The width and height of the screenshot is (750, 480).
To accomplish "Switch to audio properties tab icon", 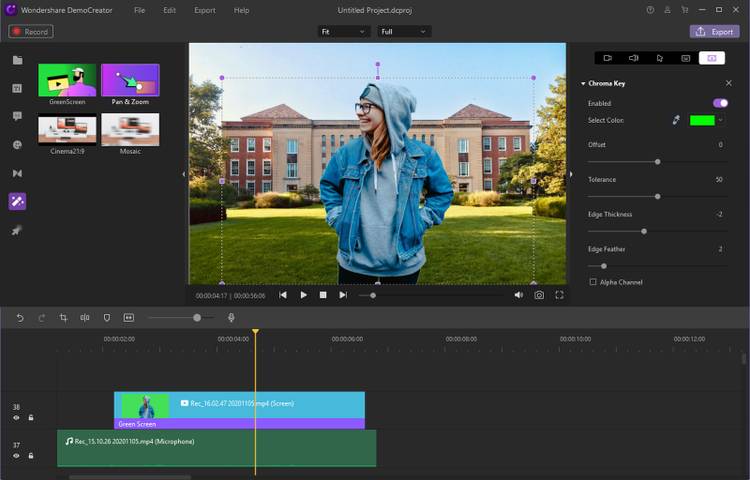I will coord(634,58).
